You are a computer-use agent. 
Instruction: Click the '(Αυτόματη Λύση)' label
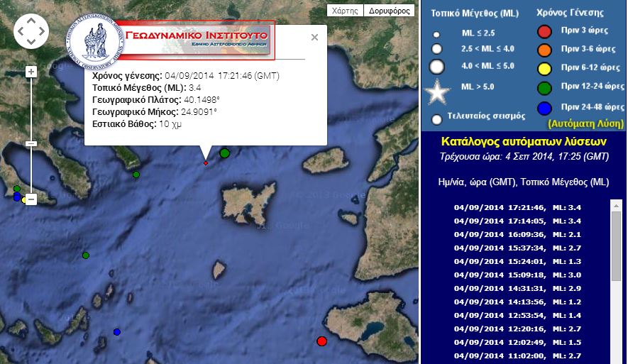tap(585, 123)
